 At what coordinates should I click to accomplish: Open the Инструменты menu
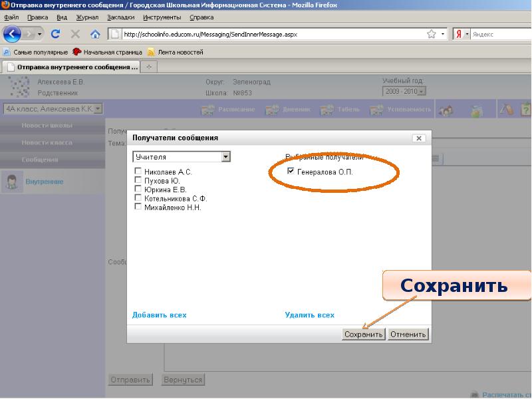pyautogui.click(x=161, y=17)
